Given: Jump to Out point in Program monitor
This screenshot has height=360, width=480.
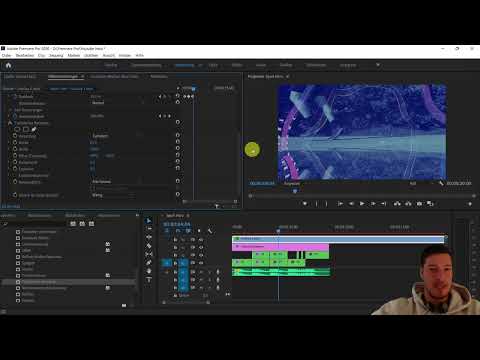Looking at the screenshot, I should [x=384, y=203].
